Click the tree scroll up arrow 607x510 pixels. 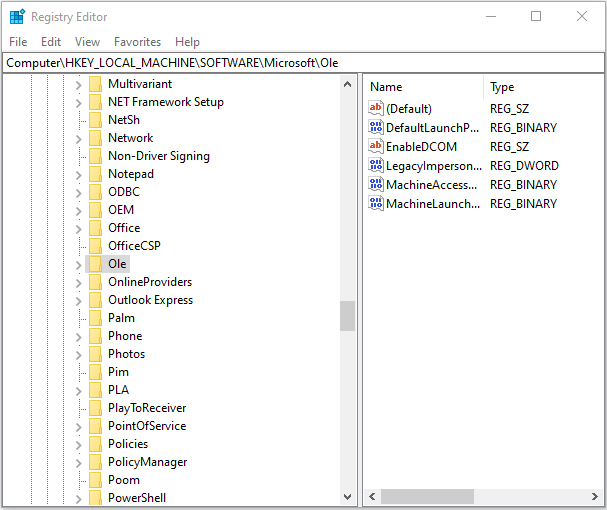click(348, 84)
